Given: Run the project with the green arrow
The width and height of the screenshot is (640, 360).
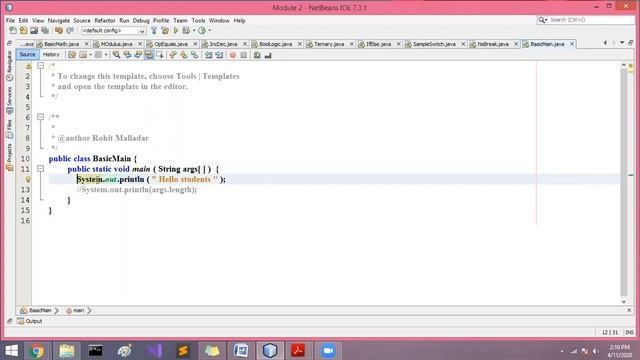Looking at the screenshot, I should 176,31.
